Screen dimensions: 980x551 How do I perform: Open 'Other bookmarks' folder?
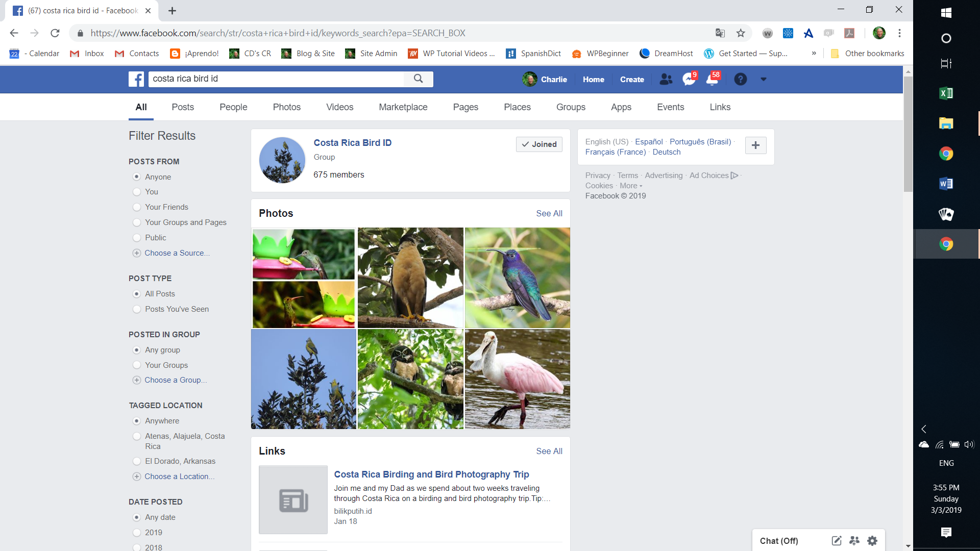point(868,54)
